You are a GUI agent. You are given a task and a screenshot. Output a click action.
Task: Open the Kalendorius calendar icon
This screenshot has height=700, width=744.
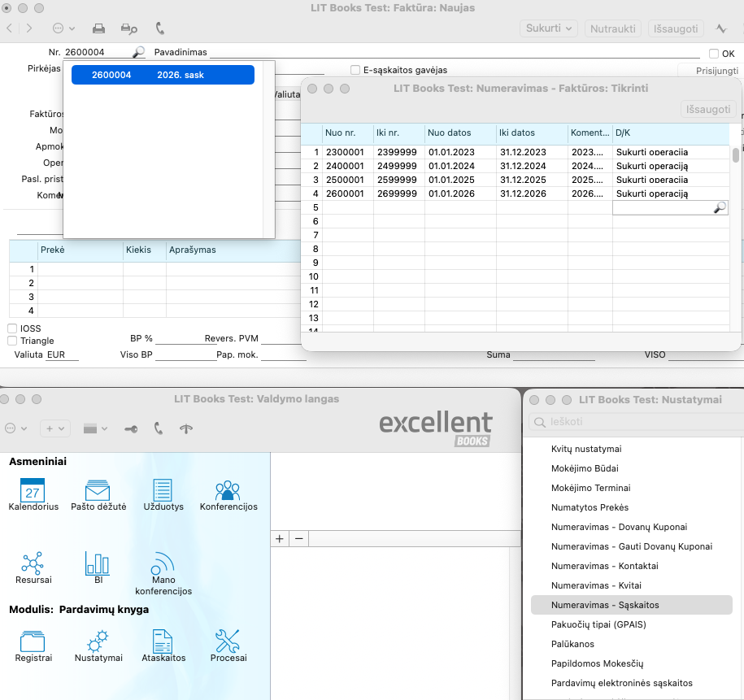click(x=33, y=490)
